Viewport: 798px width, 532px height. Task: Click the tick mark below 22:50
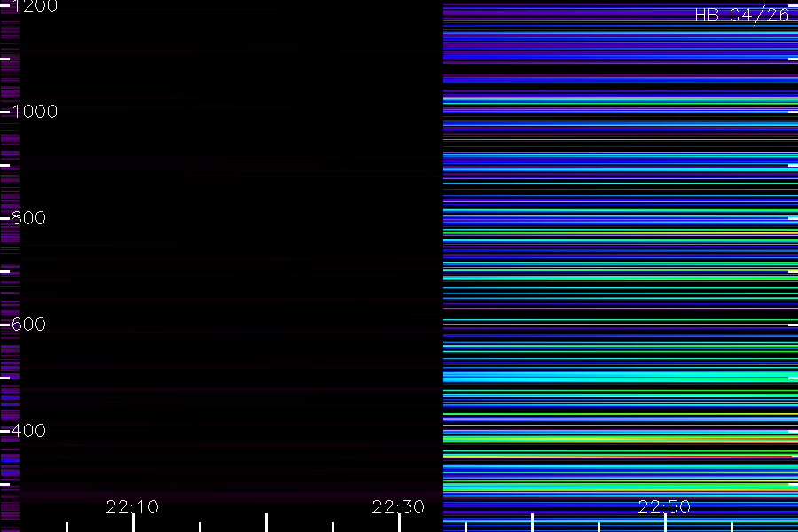click(665, 523)
